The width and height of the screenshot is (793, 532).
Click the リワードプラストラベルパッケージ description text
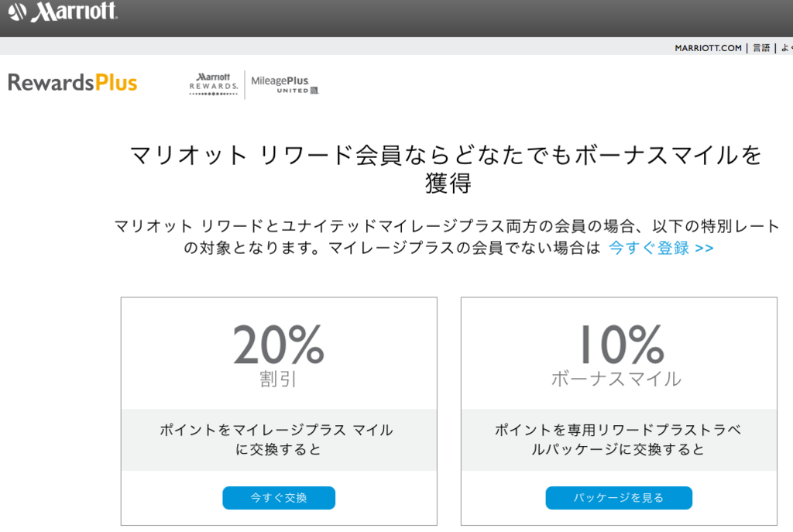[x=618, y=439]
